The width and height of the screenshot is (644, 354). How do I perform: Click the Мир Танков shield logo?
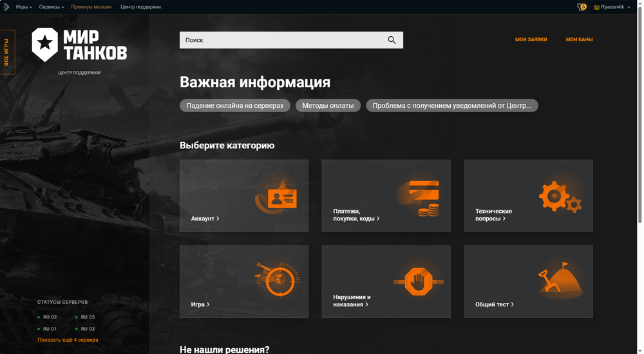pos(45,44)
